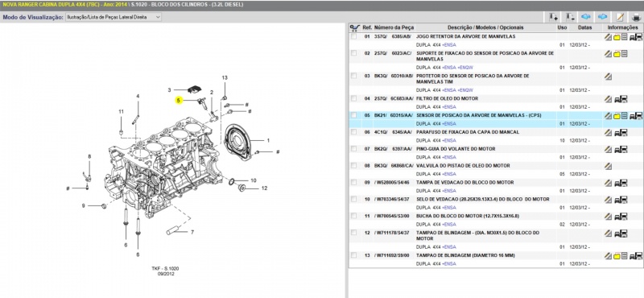The height and width of the screenshot is (298, 644).
Task: Open yellow folder icon for part 13
Action: tap(617, 256)
